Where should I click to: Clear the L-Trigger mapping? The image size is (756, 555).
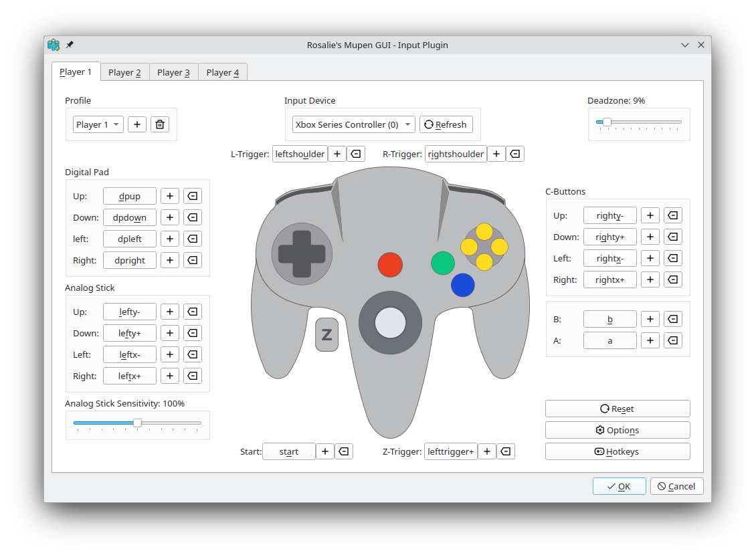point(356,154)
